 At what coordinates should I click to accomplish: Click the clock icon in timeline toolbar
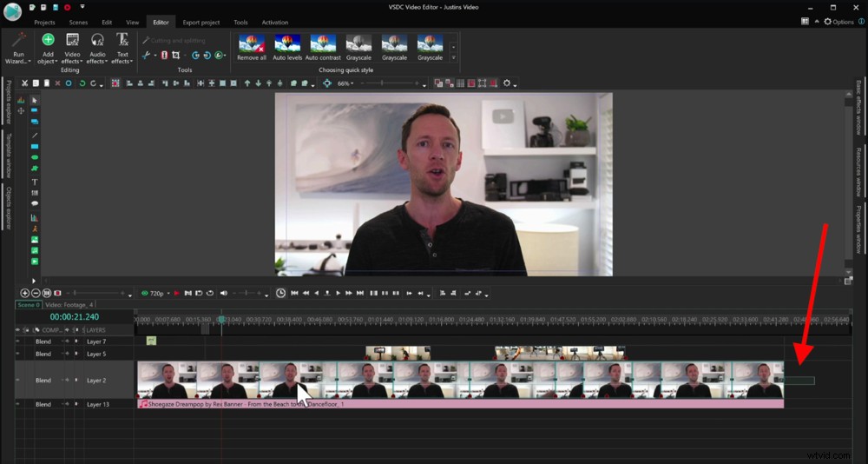tap(280, 293)
